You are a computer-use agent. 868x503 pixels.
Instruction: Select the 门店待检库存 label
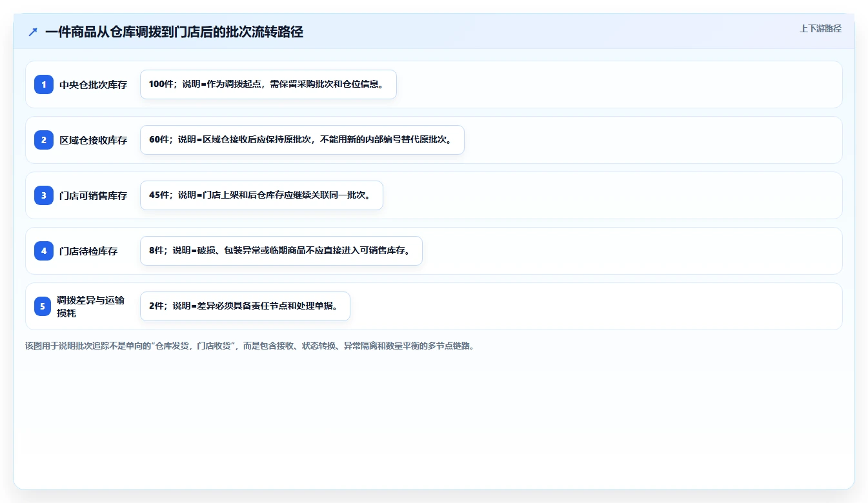(x=88, y=251)
